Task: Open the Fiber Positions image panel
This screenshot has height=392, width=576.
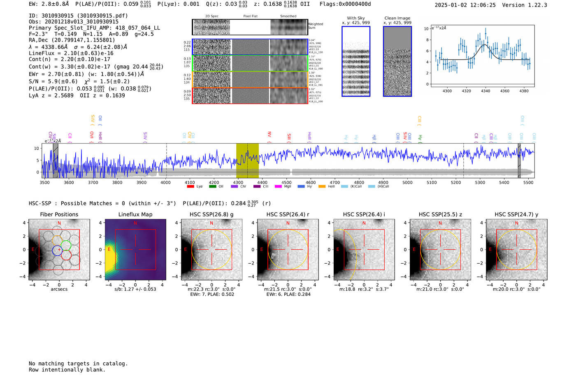Action: (59, 250)
